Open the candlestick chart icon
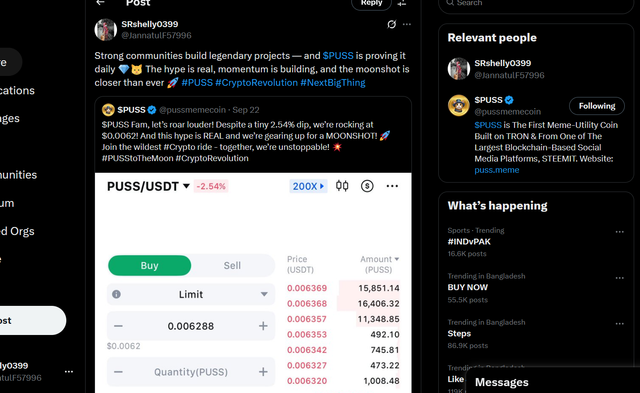 pyautogui.click(x=342, y=186)
